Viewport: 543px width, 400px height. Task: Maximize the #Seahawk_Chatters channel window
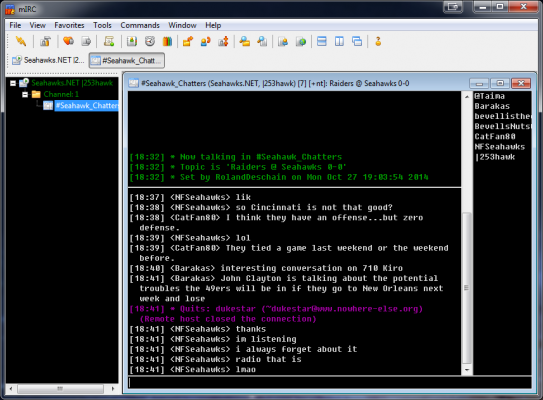pos(500,83)
